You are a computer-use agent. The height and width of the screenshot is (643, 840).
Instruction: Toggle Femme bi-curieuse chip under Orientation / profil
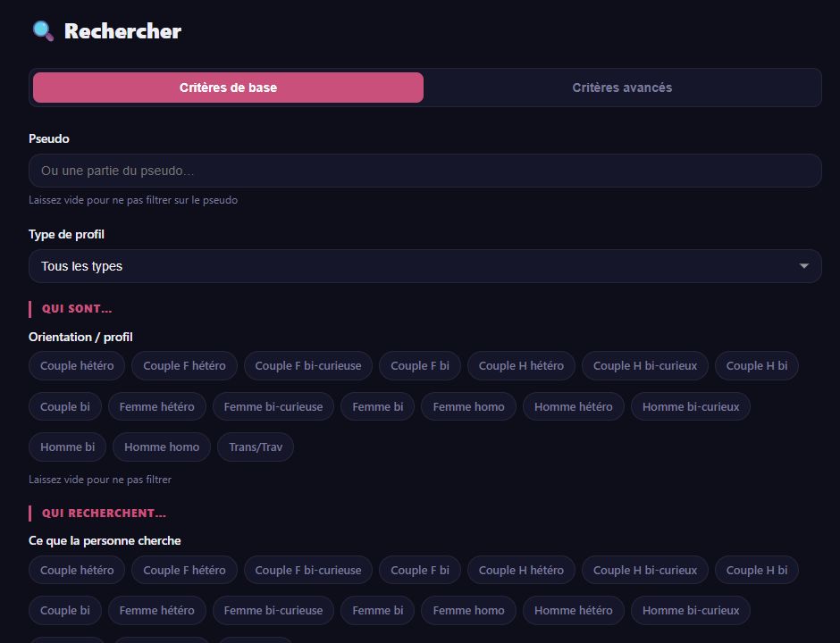tap(273, 407)
